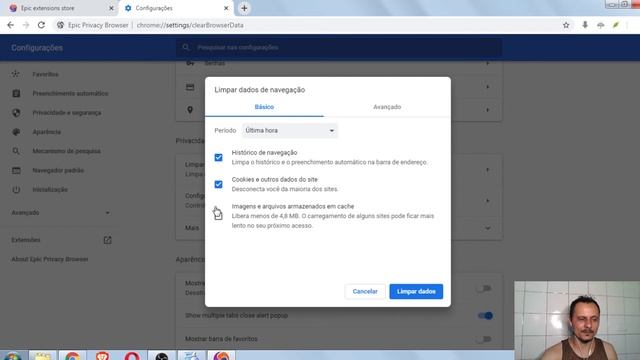640x360 pixels.
Task: Expand the Senhas row arrow
Action: coord(487,64)
